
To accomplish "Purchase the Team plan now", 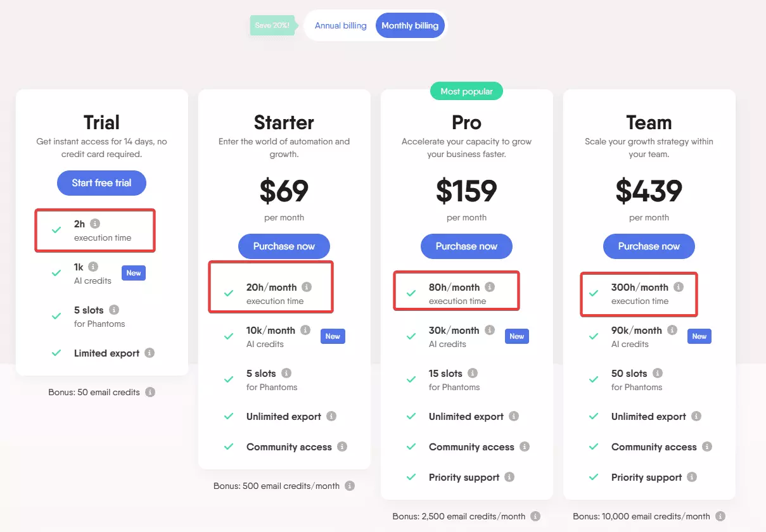I will pyautogui.click(x=649, y=246).
